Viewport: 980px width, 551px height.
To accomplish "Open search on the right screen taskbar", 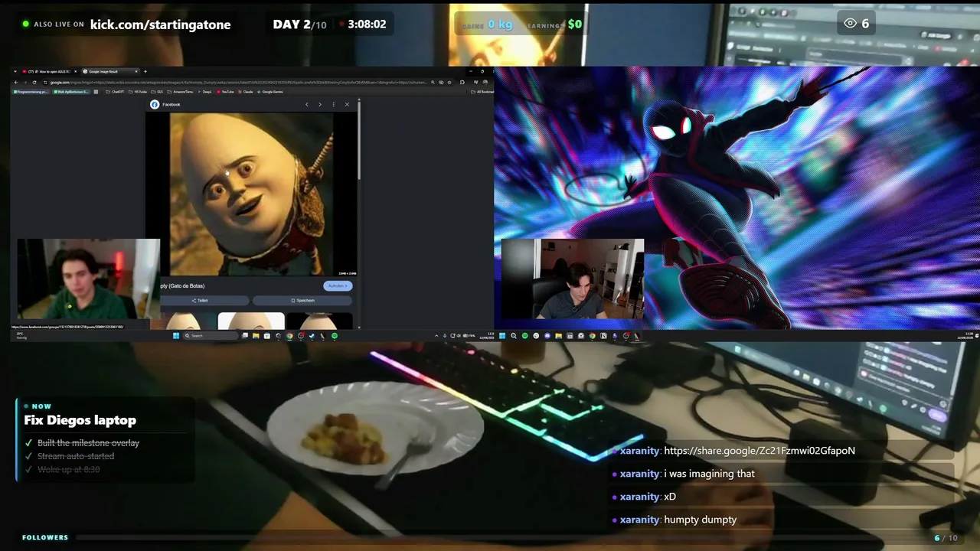I will (x=514, y=335).
